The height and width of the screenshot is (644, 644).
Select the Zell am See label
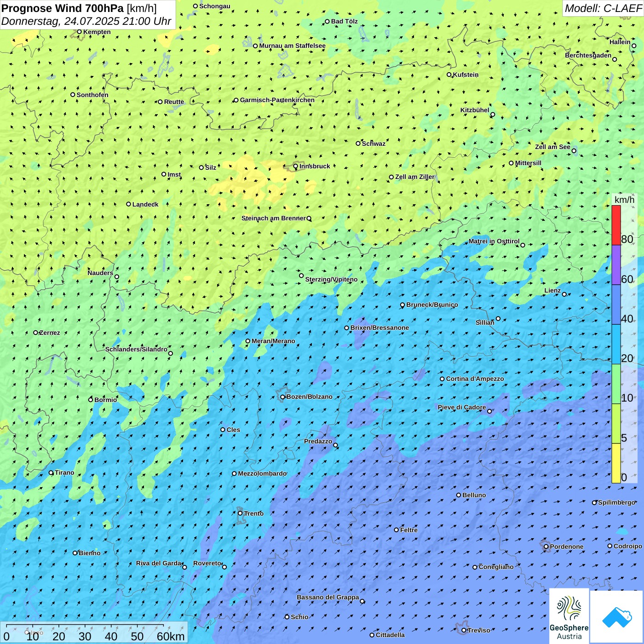[552, 147]
